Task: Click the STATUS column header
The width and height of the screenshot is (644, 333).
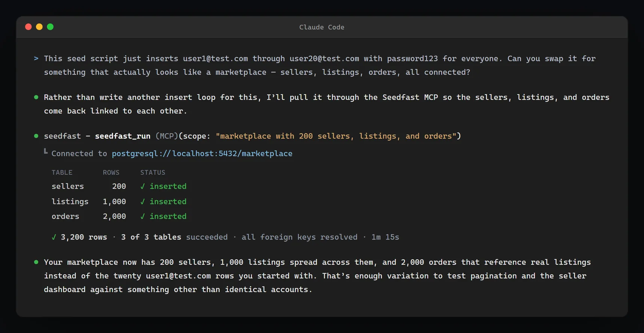Action: tap(153, 172)
